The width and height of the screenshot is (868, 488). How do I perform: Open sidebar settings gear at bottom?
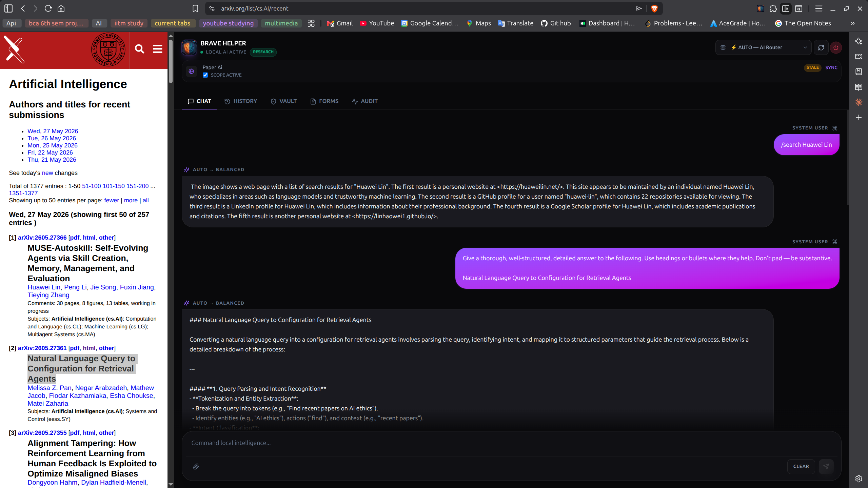[859, 479]
